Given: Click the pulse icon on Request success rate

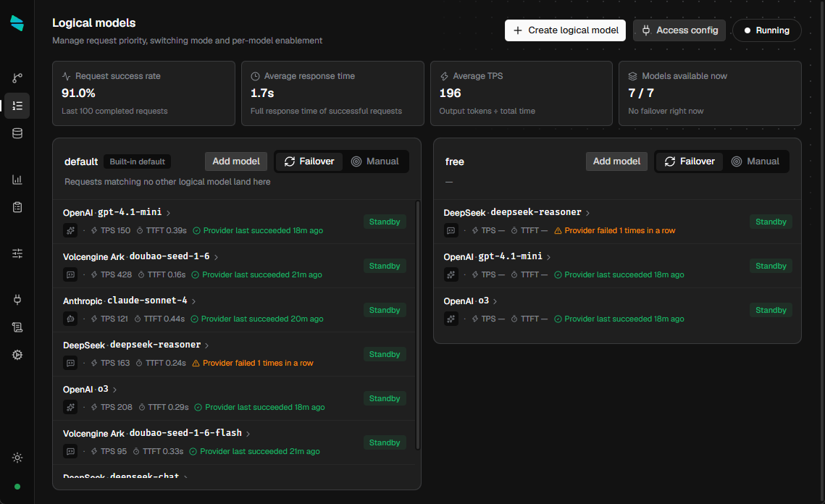Looking at the screenshot, I should tap(67, 76).
